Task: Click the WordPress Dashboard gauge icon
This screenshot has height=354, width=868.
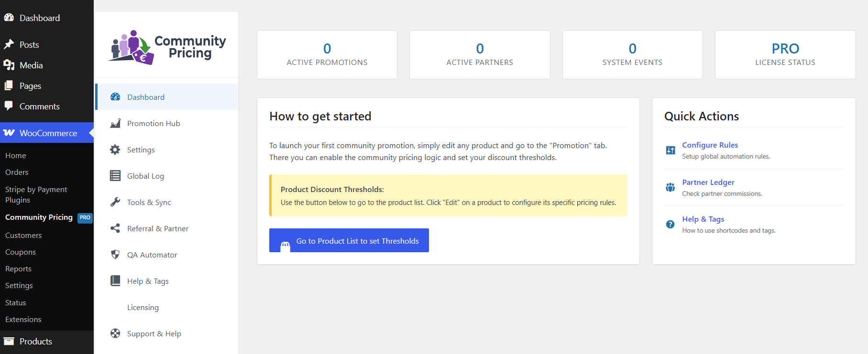Action: (9, 18)
